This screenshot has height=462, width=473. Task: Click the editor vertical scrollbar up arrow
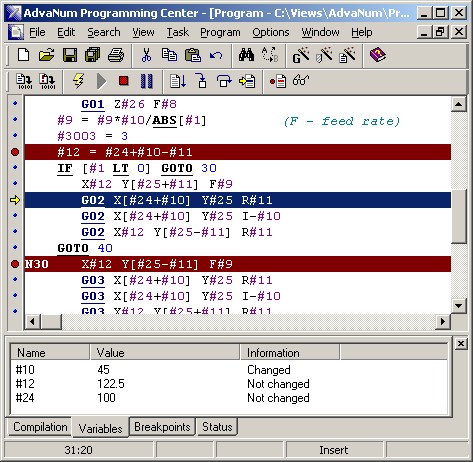[x=459, y=104]
